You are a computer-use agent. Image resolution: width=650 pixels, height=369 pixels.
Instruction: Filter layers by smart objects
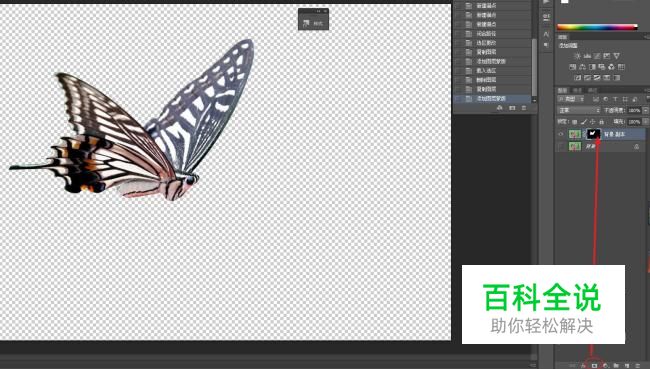(635, 99)
